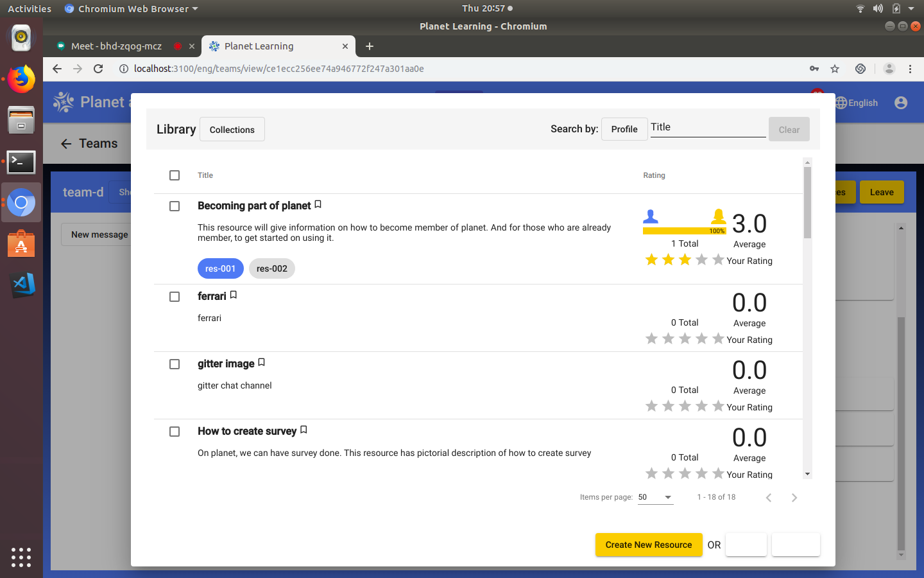The width and height of the screenshot is (924, 578).
Task: Show applications grid in dock
Action: pyautogui.click(x=21, y=557)
